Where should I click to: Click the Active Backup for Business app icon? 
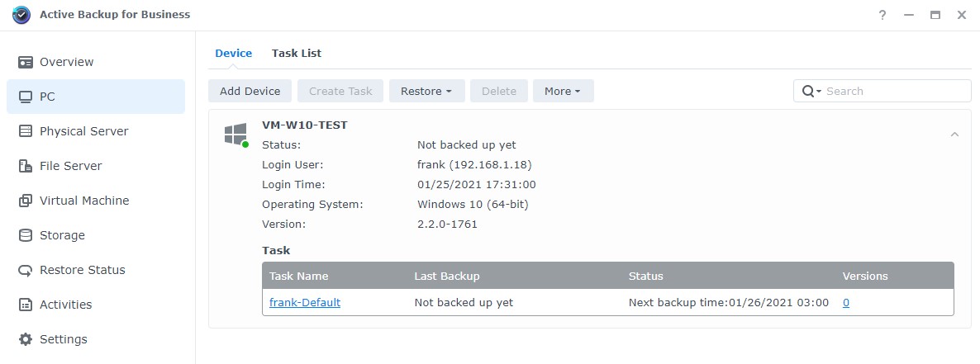[x=21, y=14]
